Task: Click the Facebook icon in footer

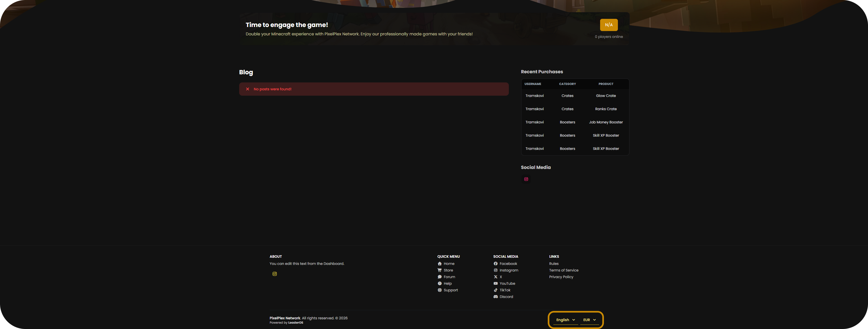Action: pyautogui.click(x=495, y=264)
